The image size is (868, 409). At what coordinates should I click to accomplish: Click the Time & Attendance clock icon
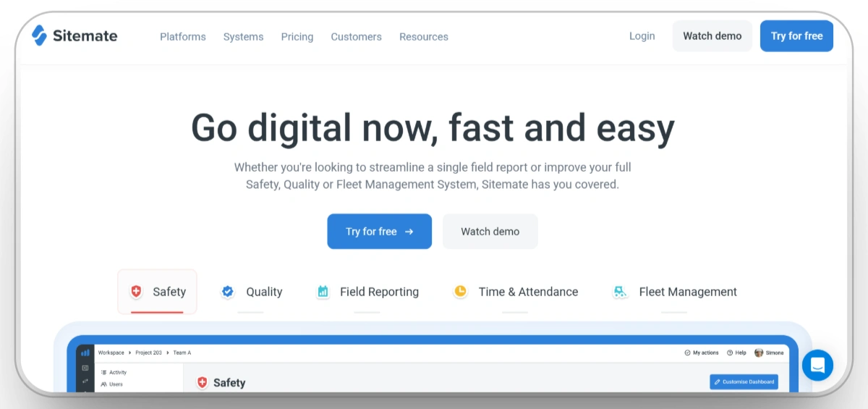[460, 292]
